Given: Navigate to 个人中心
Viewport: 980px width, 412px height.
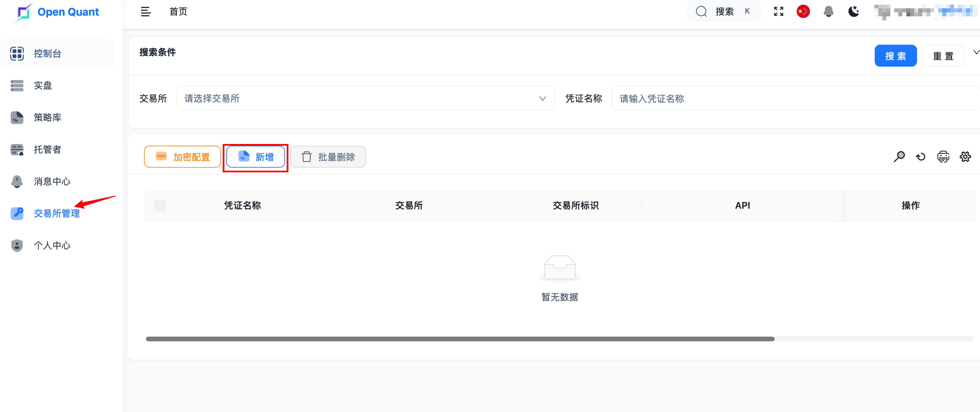Looking at the screenshot, I should (x=52, y=245).
